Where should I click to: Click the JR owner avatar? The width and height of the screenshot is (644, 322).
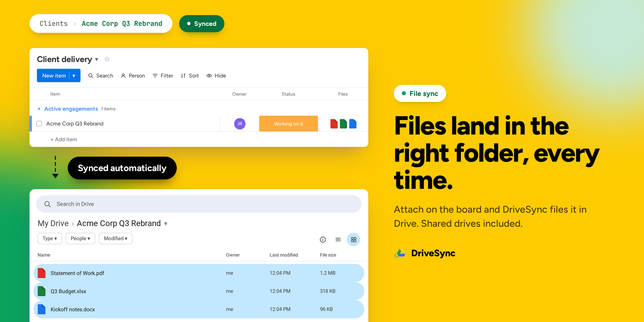[240, 124]
